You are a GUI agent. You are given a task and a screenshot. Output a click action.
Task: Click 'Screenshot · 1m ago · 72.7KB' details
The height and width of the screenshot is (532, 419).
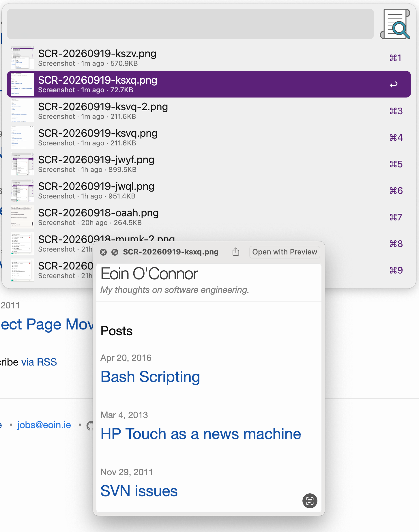86,90
